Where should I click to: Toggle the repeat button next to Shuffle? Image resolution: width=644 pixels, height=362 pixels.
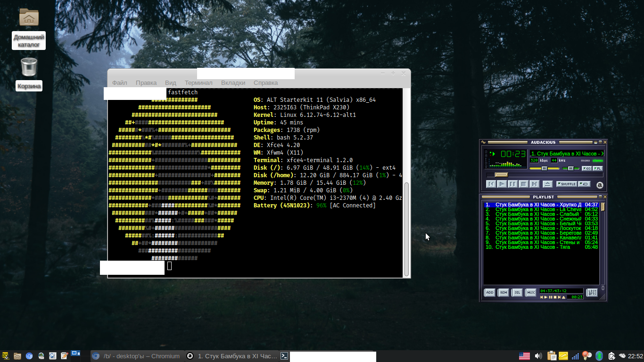(584, 184)
